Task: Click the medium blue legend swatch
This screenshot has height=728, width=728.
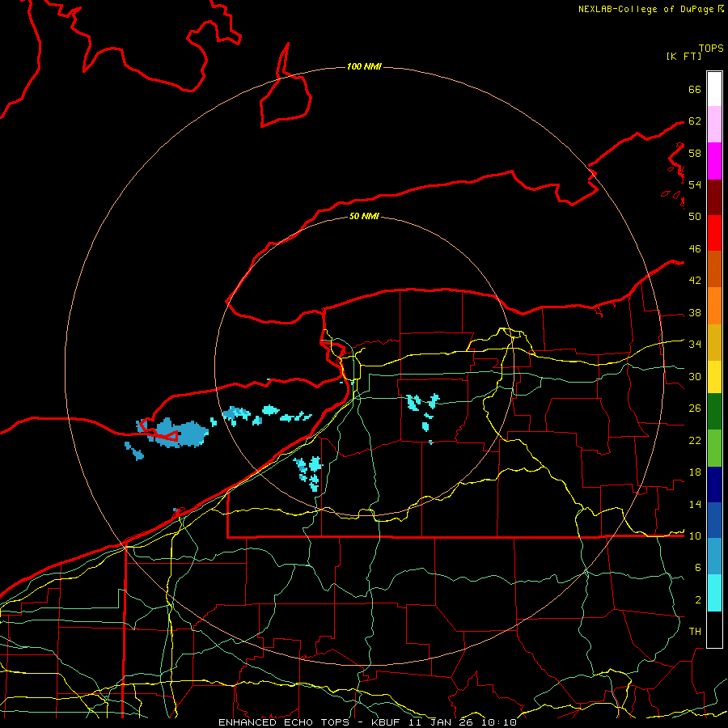Action: coord(714,520)
